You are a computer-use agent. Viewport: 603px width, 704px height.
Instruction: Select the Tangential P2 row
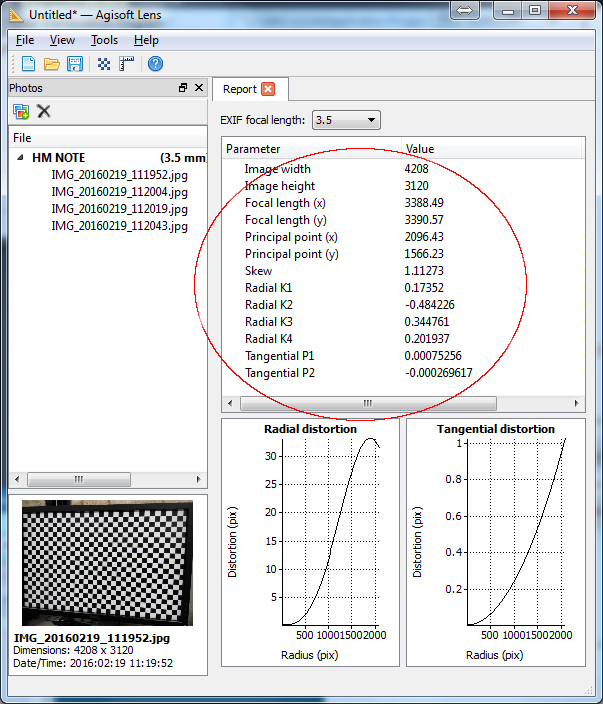tap(403, 373)
